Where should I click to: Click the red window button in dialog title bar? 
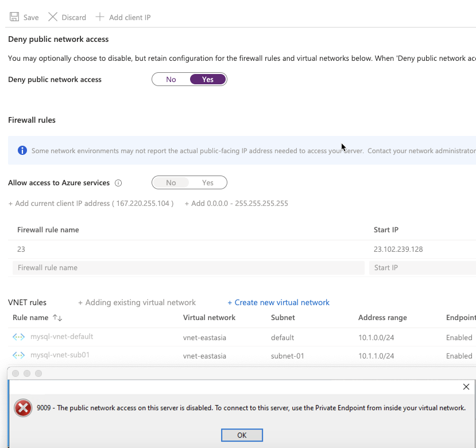tap(16, 373)
